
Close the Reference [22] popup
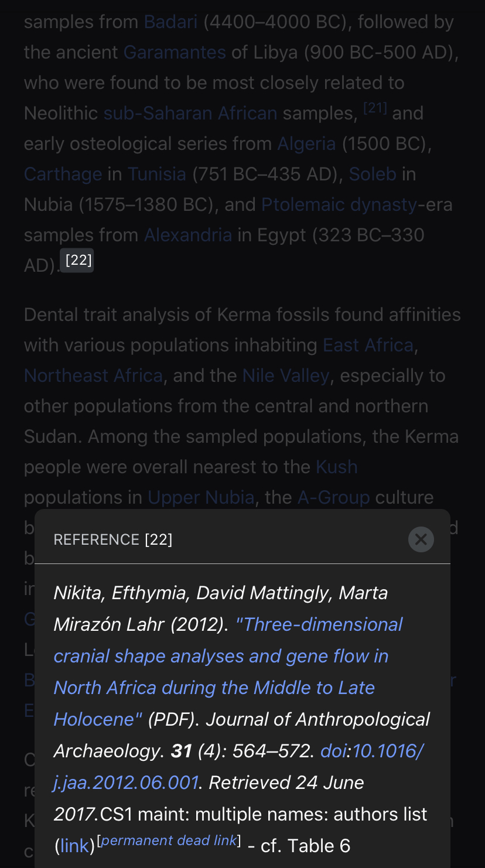point(421,539)
